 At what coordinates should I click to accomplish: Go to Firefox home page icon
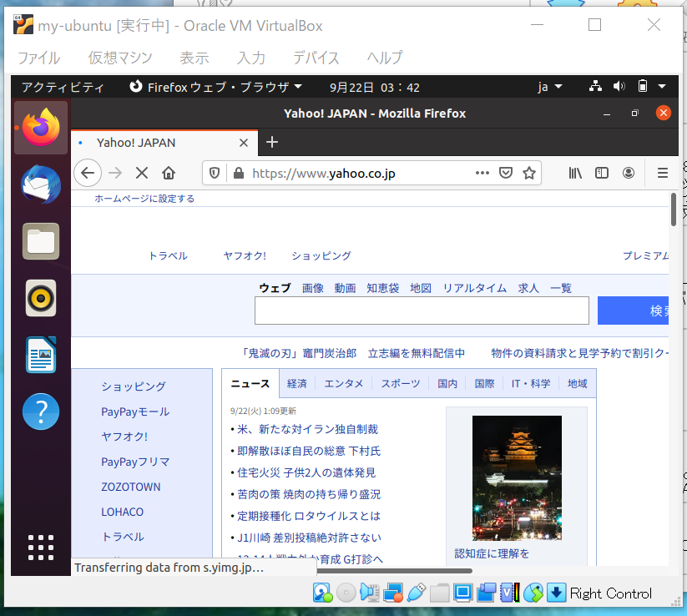[x=169, y=173]
